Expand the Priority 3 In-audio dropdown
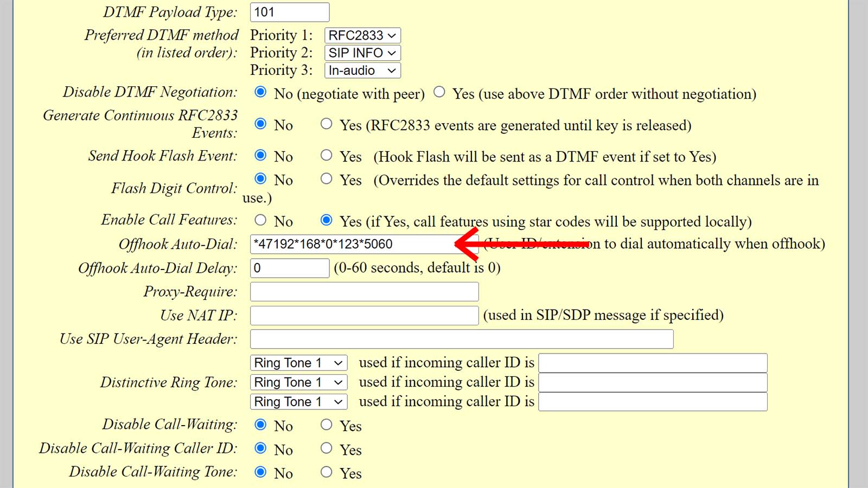This screenshot has height=488, width=868. coord(362,70)
